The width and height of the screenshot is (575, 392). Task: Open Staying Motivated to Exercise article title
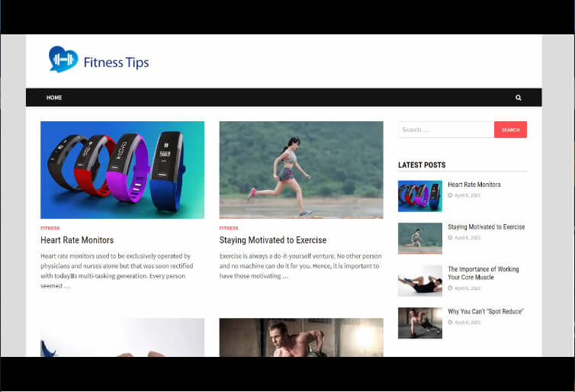point(273,240)
